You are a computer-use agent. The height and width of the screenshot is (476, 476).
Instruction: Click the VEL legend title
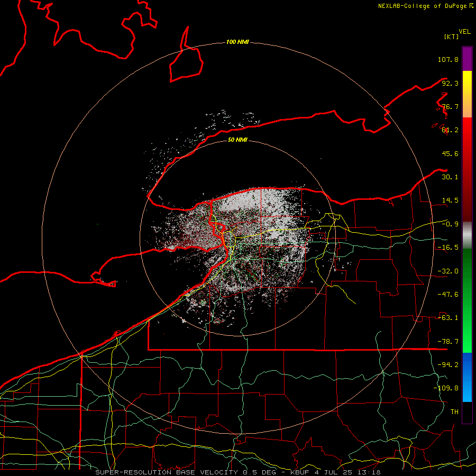click(464, 32)
